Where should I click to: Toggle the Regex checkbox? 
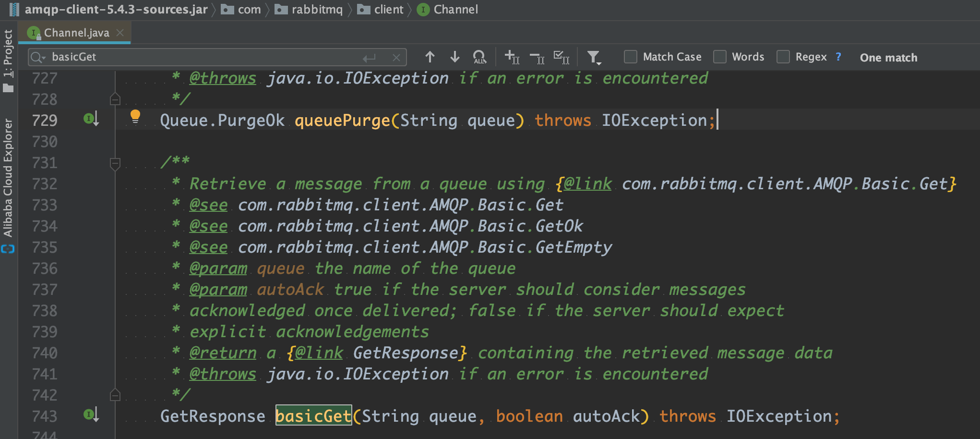(783, 57)
